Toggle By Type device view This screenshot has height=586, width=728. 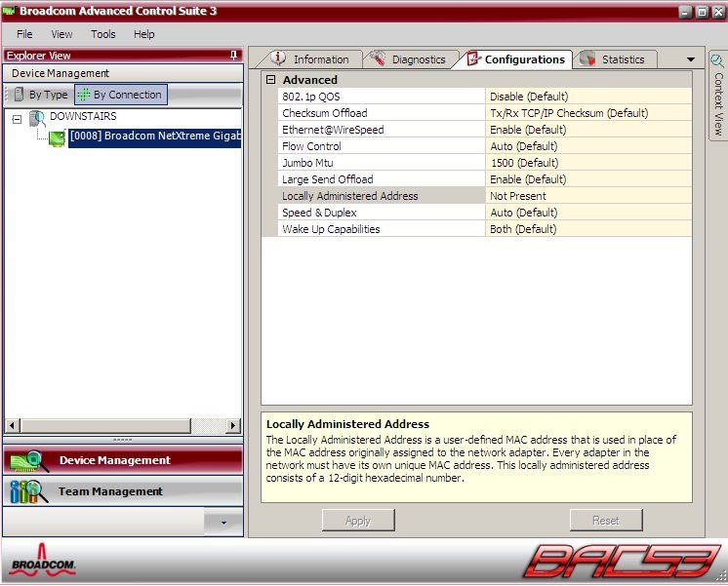tap(39, 95)
